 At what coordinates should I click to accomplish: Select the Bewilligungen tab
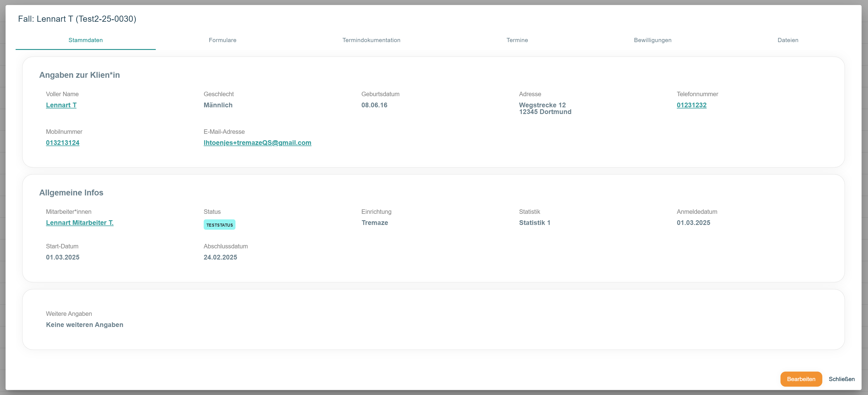652,40
